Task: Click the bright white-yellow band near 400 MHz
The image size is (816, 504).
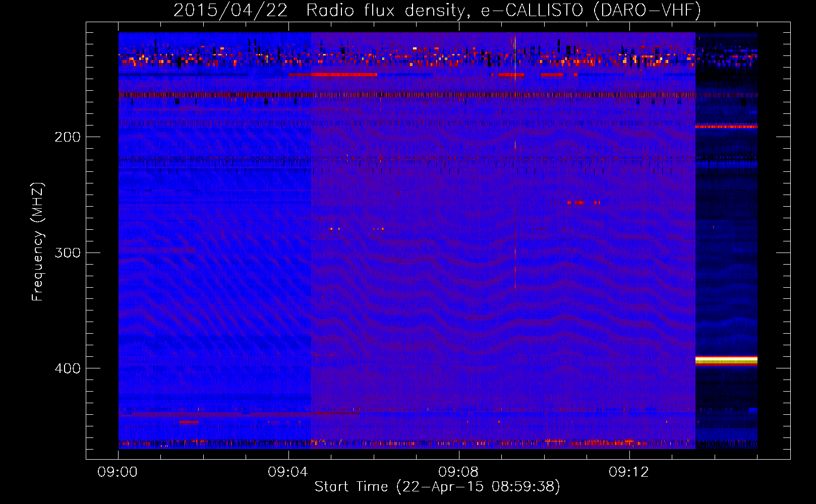Action: (x=726, y=360)
